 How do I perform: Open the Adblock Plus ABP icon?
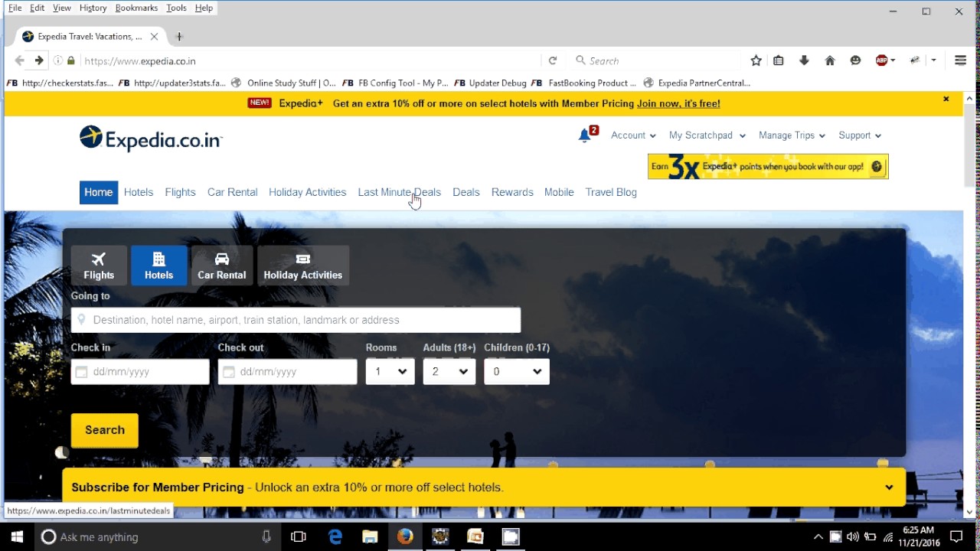click(882, 60)
